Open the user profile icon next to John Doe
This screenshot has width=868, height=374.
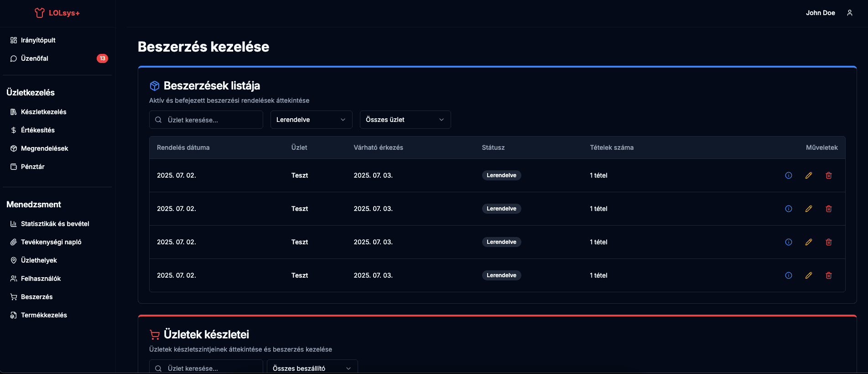[849, 13]
